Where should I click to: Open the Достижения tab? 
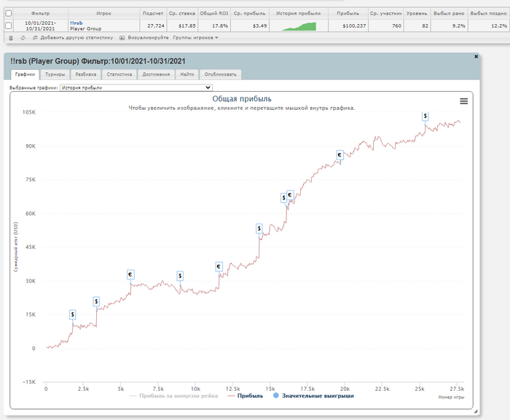(x=156, y=74)
